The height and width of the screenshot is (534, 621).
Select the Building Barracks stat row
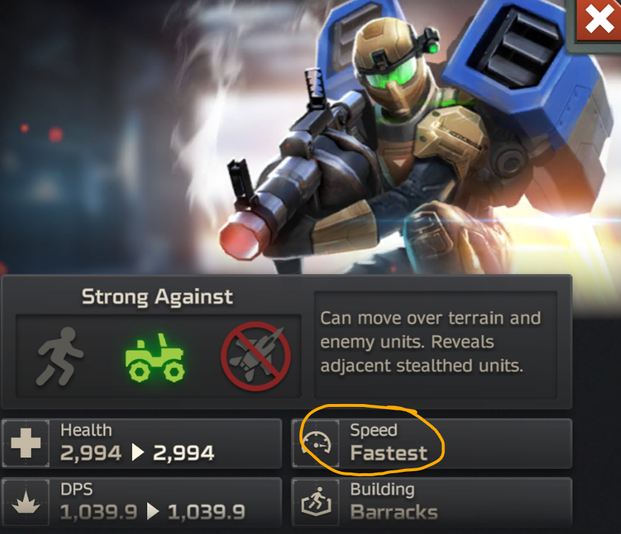tap(432, 502)
